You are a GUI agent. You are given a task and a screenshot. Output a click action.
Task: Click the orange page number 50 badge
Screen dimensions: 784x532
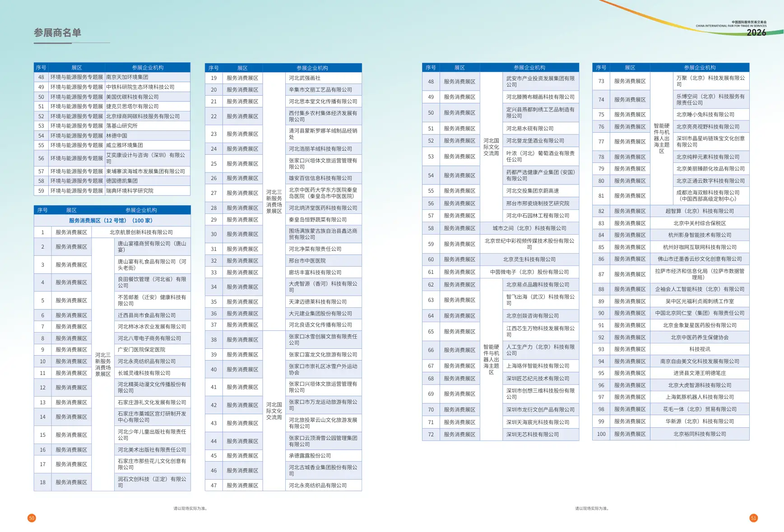click(32, 518)
